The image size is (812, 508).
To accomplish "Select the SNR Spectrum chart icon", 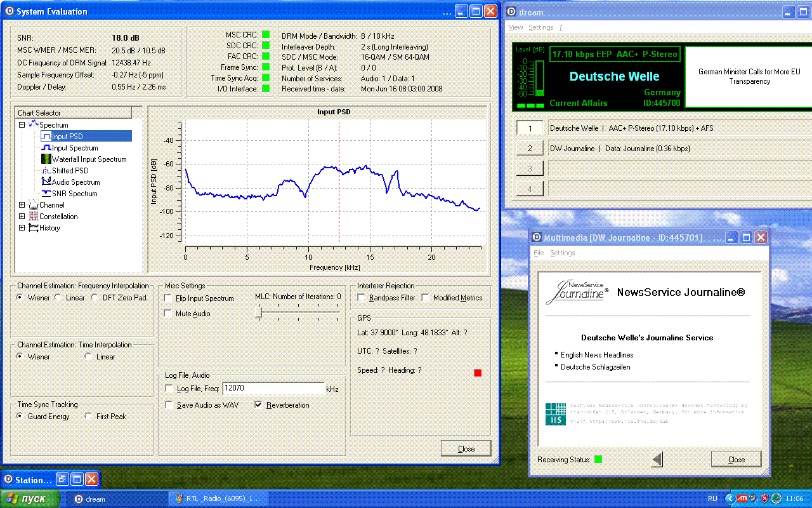I will [x=46, y=193].
